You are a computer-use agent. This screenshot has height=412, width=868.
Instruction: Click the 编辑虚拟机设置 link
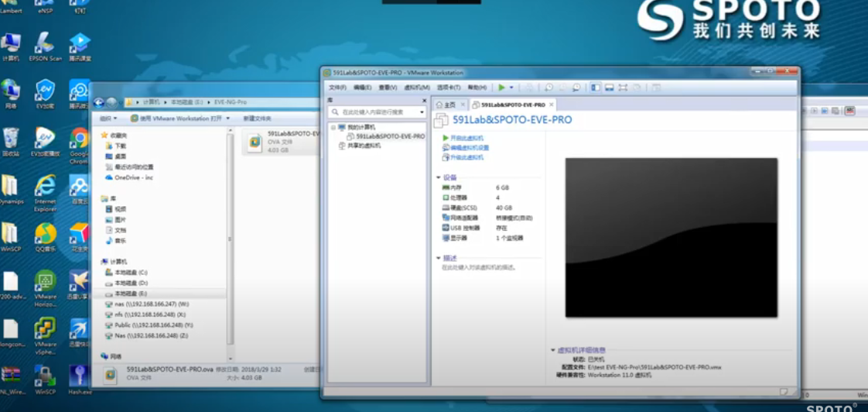pos(466,147)
